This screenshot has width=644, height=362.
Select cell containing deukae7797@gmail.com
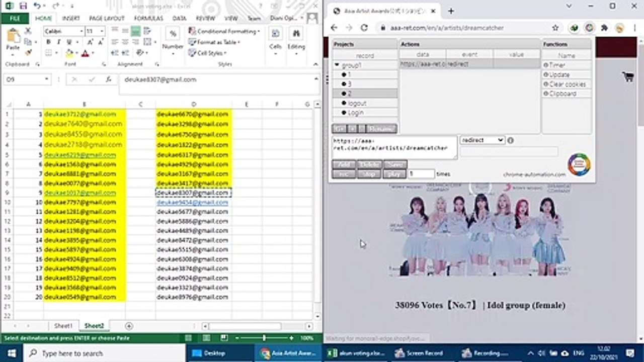(85, 202)
